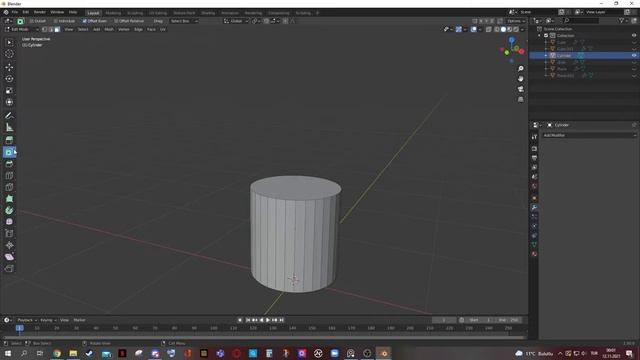
Task: Toggle visibility eye of Cylinder object
Action: (634, 56)
